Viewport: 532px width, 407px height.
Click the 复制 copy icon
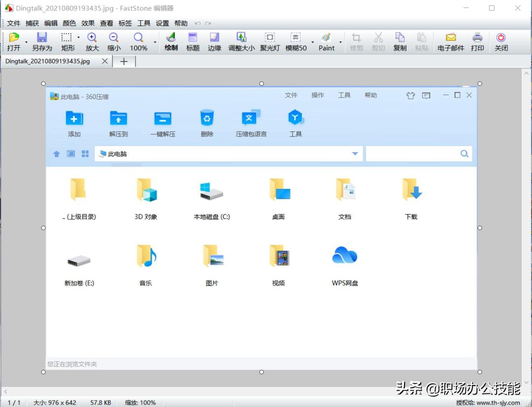coord(399,42)
